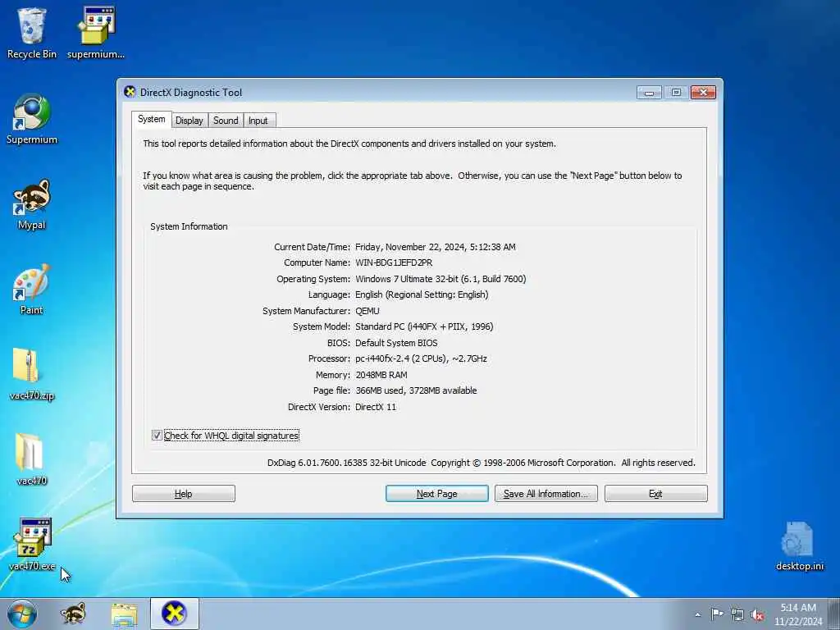Click the DxDiag 6.01.7600.16385 version text
Image resolution: width=840 pixels, height=630 pixels.
coord(347,463)
